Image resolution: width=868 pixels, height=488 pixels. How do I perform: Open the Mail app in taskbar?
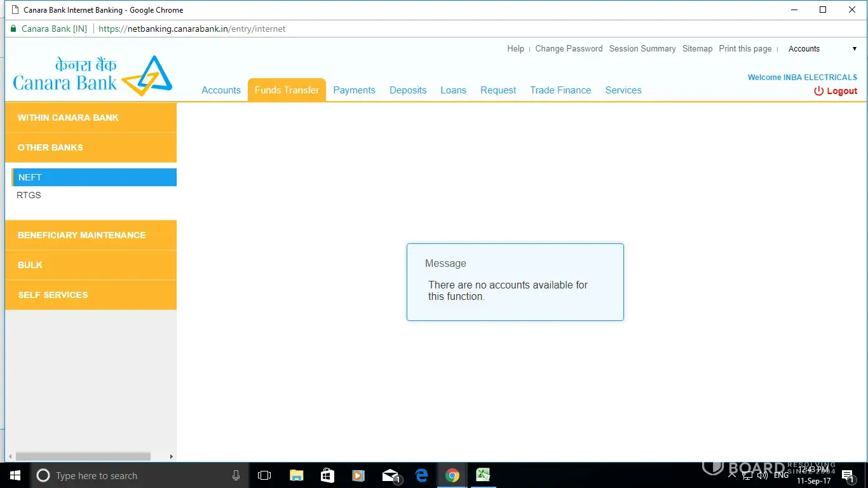coord(390,475)
